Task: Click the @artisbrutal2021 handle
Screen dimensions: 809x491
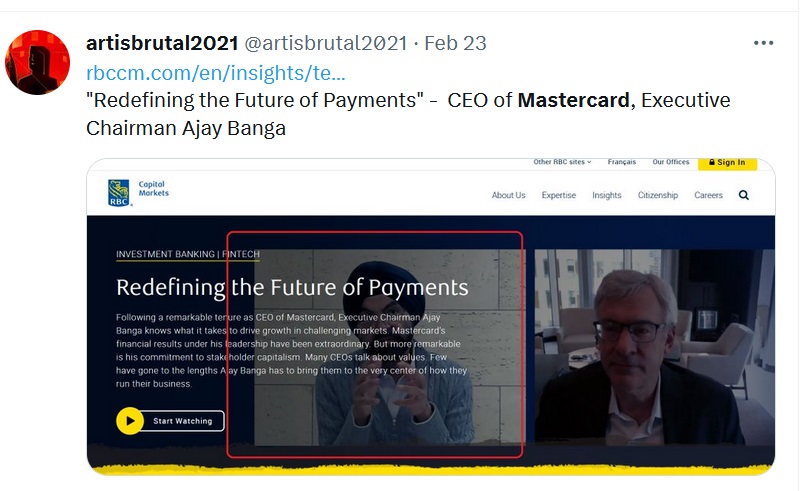Action: click(x=326, y=43)
